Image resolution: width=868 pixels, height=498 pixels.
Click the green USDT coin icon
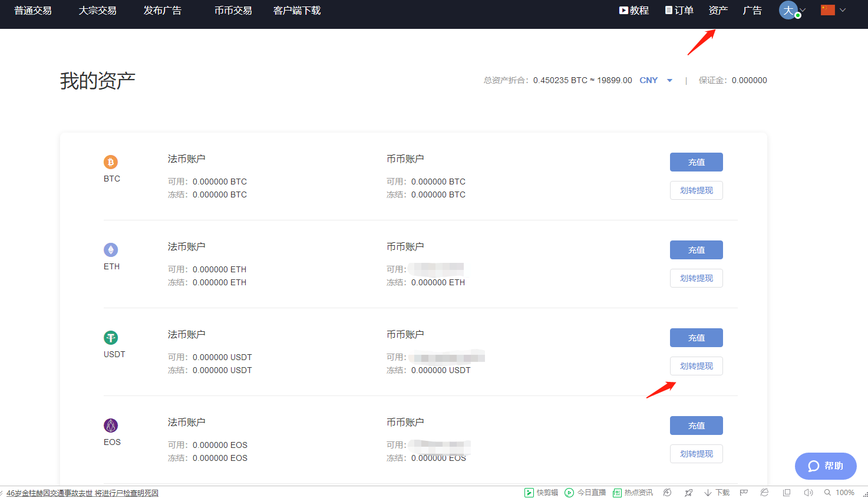(x=111, y=338)
